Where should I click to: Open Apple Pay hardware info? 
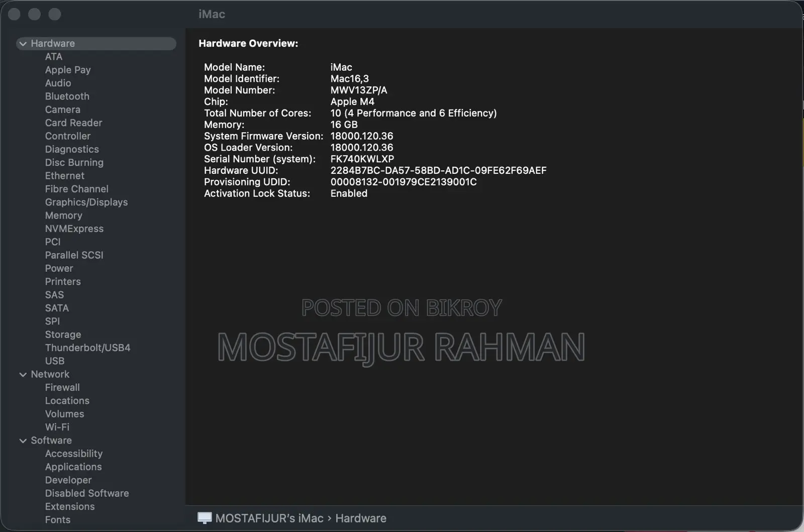(68, 70)
